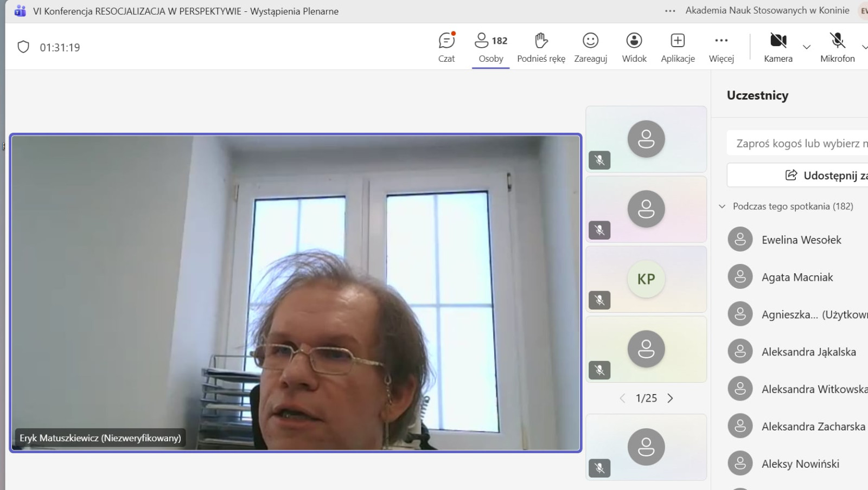Click the shield security icon beside the timer
Screen dimensions: 868x490
pyautogui.click(x=23, y=47)
